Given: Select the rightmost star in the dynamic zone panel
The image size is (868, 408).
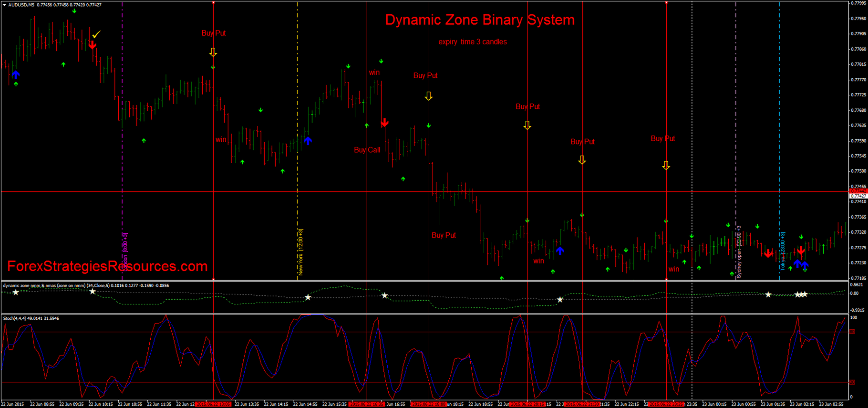Looking at the screenshot, I should point(805,294).
